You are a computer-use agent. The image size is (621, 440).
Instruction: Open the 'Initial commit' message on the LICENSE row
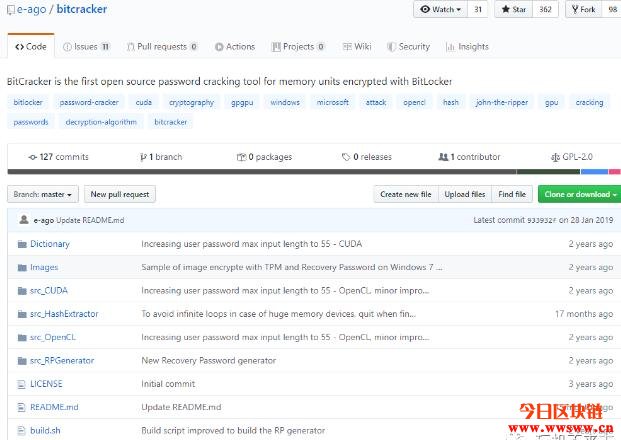coord(168,384)
